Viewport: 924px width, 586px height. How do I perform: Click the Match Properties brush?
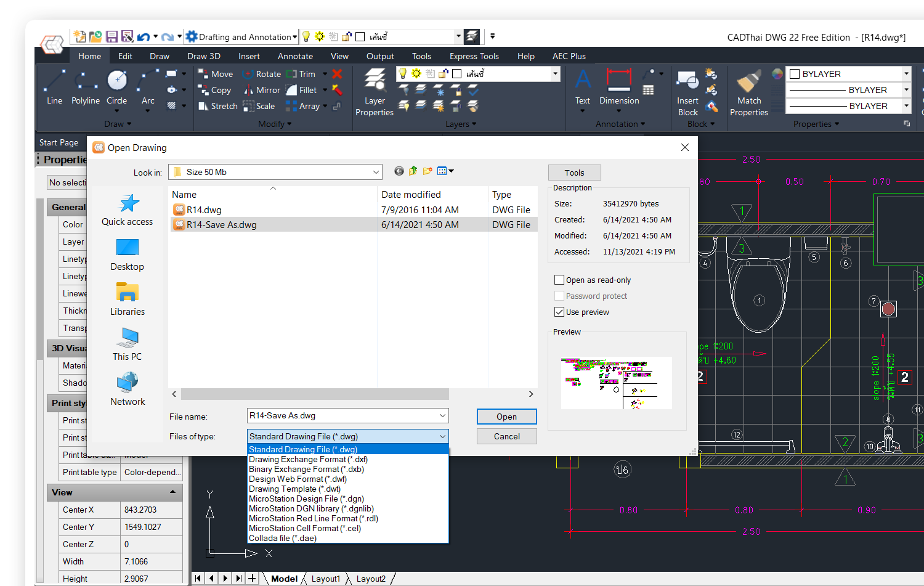coord(749,92)
